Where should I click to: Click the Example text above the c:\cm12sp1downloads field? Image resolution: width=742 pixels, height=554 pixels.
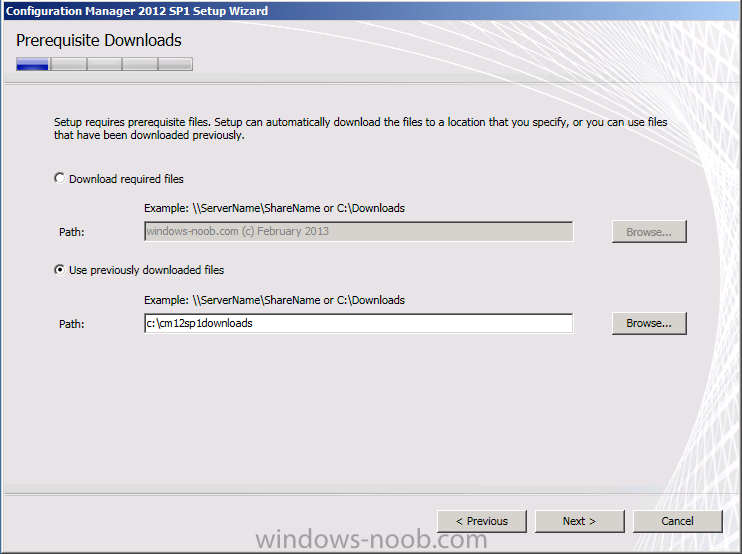pos(274,300)
